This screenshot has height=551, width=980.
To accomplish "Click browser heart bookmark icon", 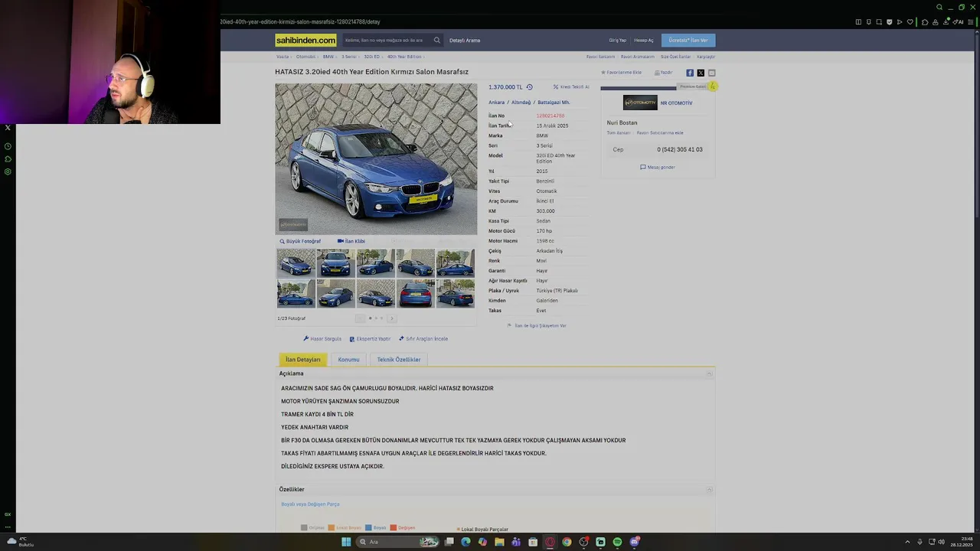I will 910,21.
